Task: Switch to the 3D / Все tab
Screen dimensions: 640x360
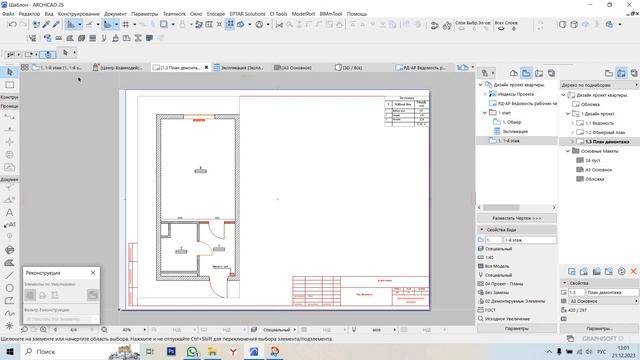Action: 352,68
